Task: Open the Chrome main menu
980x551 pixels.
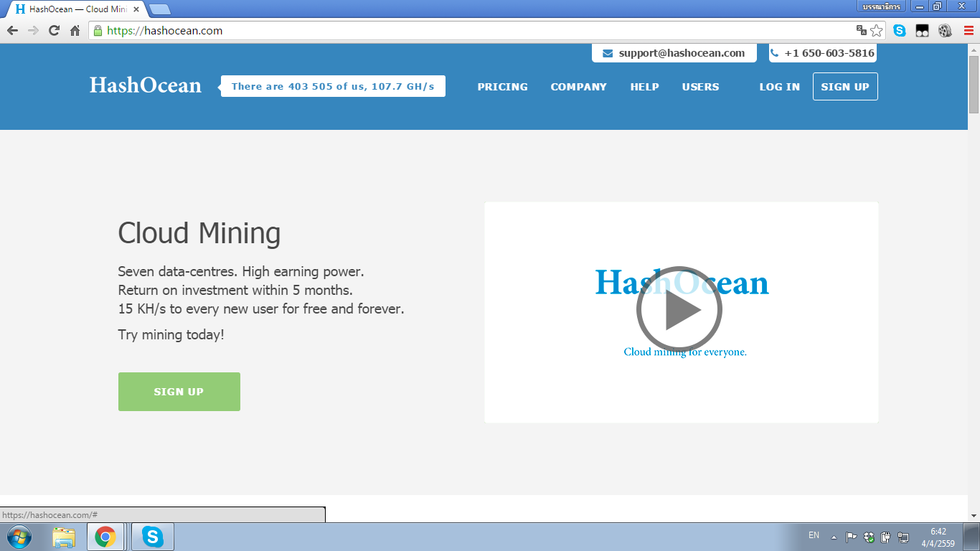Action: tap(968, 31)
